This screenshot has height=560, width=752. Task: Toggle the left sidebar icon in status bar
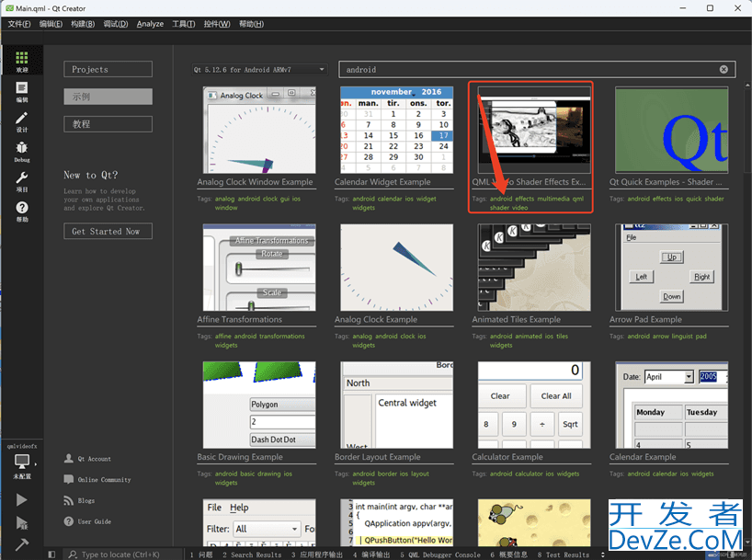tap(51, 554)
